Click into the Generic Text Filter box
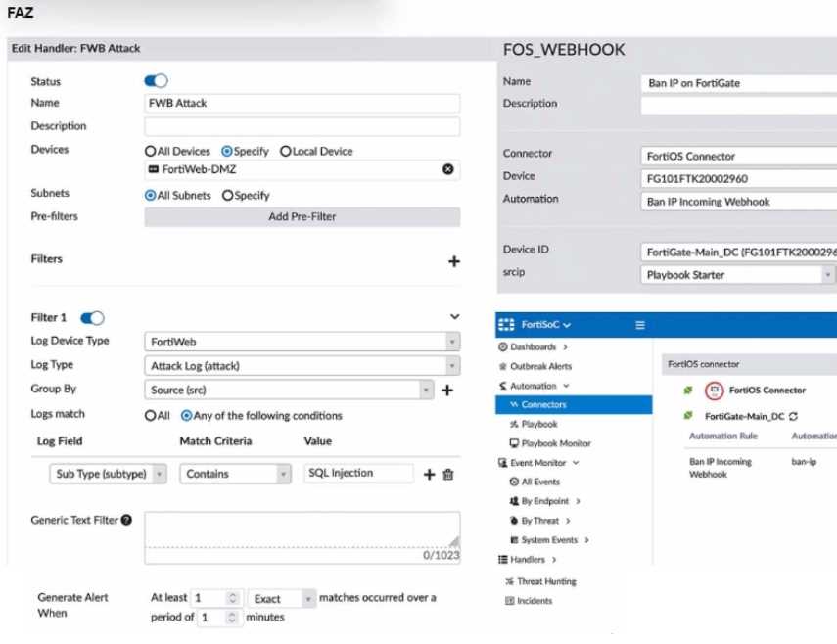This screenshot has height=644, width=837. coord(302,533)
